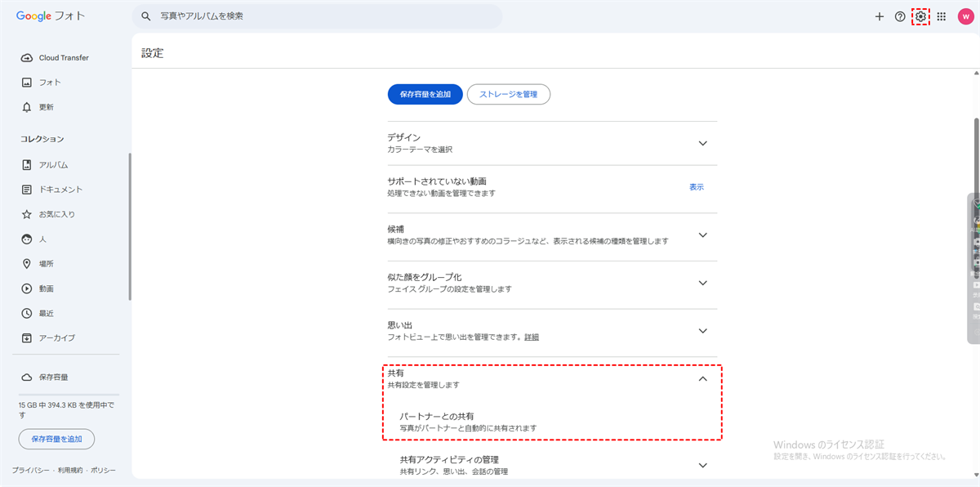This screenshot has height=487, width=980.
Task: Click the フォト image icon in sidebar
Action: point(26,83)
